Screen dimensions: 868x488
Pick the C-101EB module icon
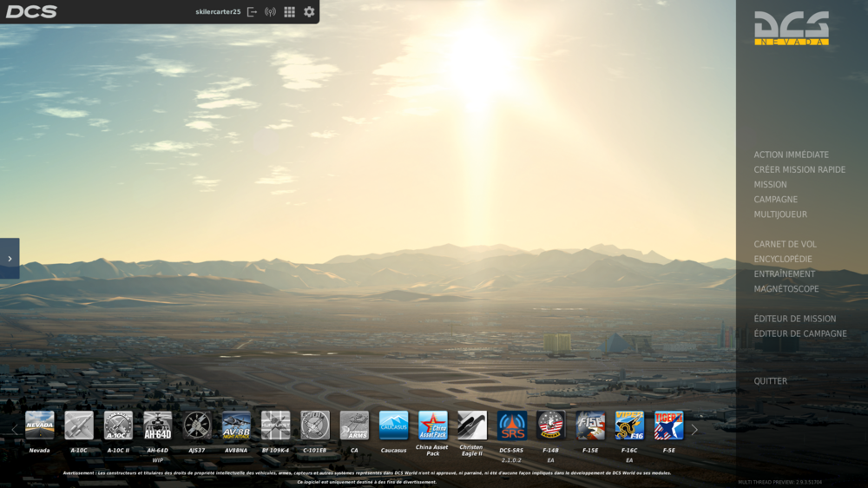[x=315, y=425]
